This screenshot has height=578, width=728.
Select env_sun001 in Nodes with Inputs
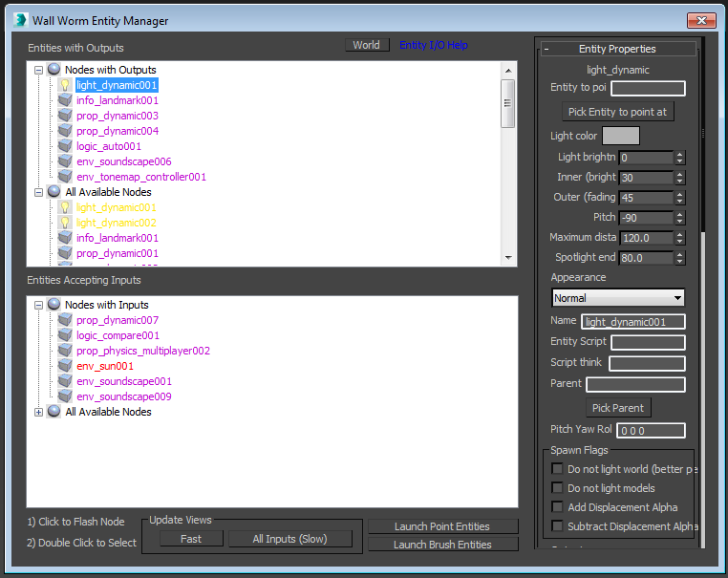pos(105,366)
